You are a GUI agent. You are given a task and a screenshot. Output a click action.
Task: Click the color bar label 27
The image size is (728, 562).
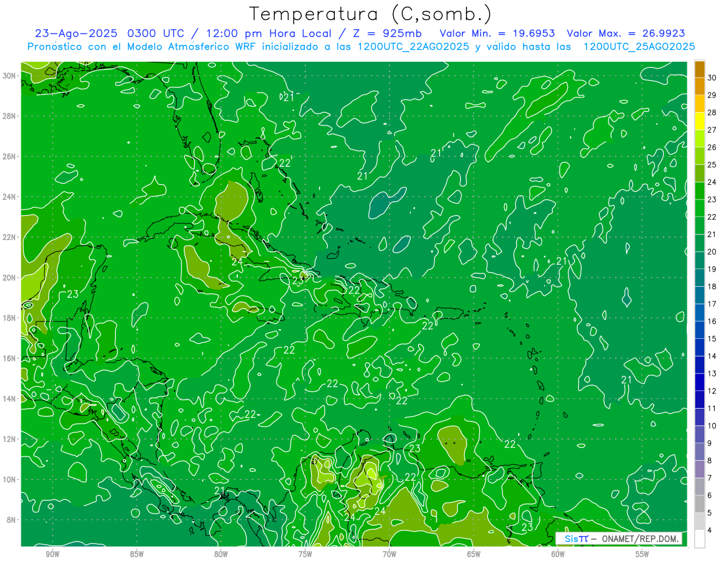712,130
